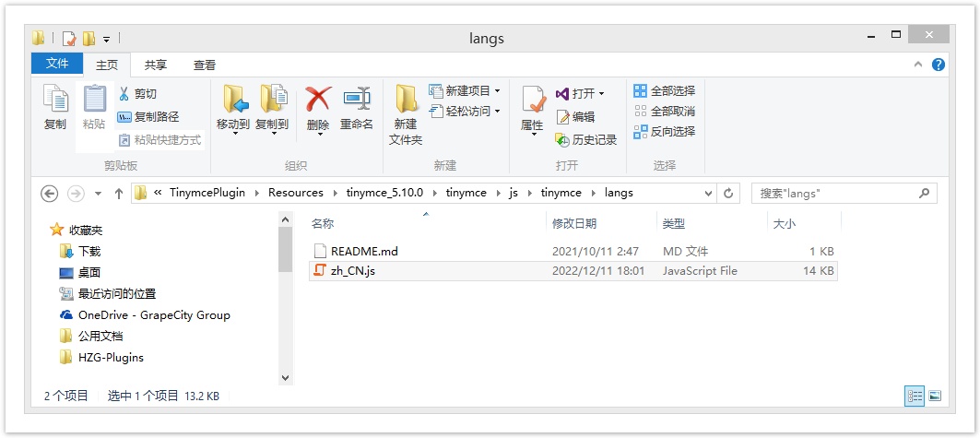
Task: Go up one folder level arrow
Action: point(119,194)
